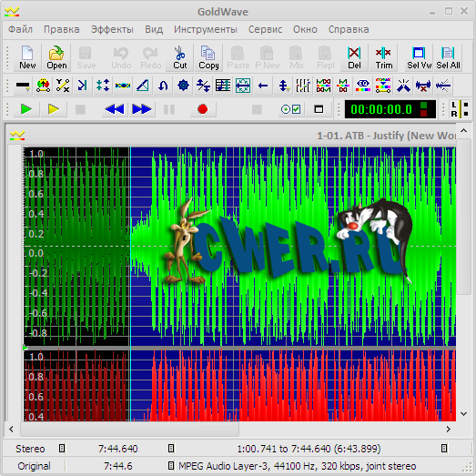Screen dimensions: 476x476
Task: Click the horizontal scrollbar right arrow
Action: (449, 429)
